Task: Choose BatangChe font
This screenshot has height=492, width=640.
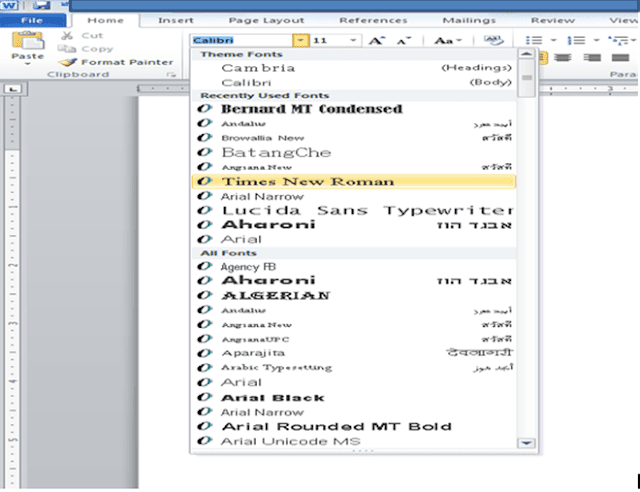Action: point(353,152)
